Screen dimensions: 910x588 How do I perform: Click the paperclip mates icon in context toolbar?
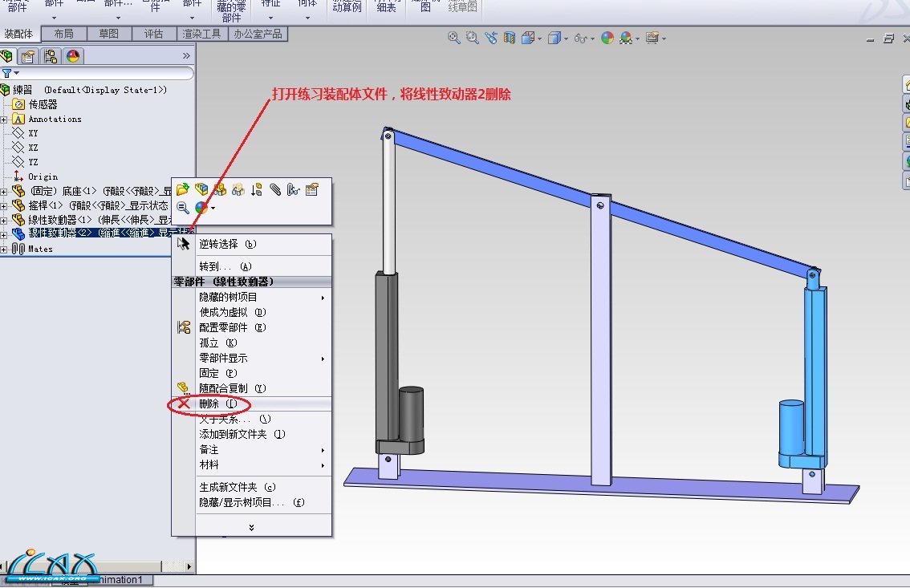[x=274, y=189]
